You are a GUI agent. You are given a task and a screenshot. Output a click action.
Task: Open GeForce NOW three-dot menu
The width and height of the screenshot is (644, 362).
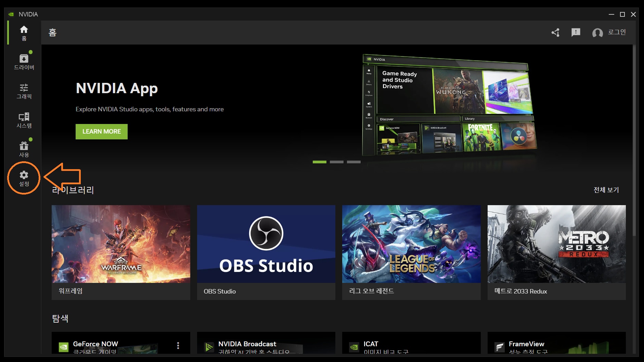click(178, 345)
